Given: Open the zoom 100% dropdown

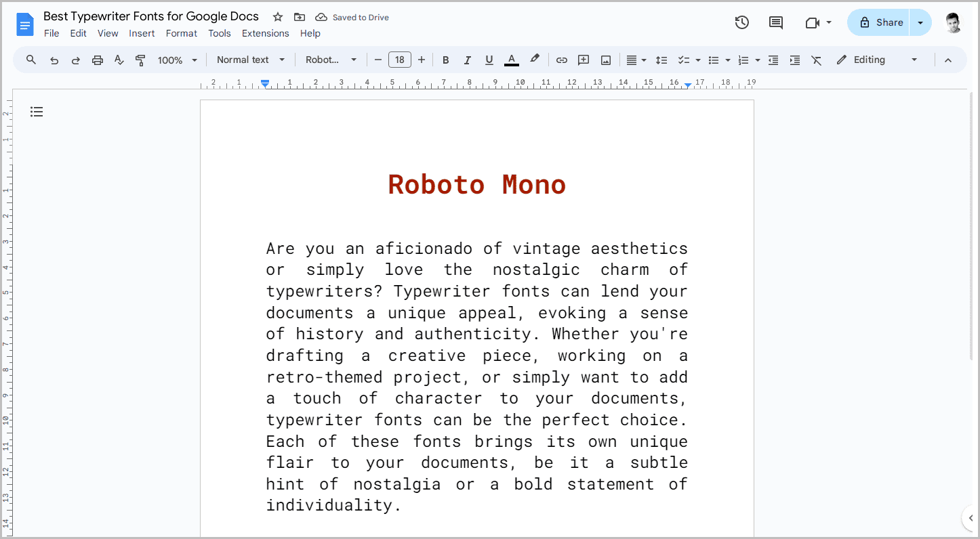Looking at the screenshot, I should click(177, 60).
